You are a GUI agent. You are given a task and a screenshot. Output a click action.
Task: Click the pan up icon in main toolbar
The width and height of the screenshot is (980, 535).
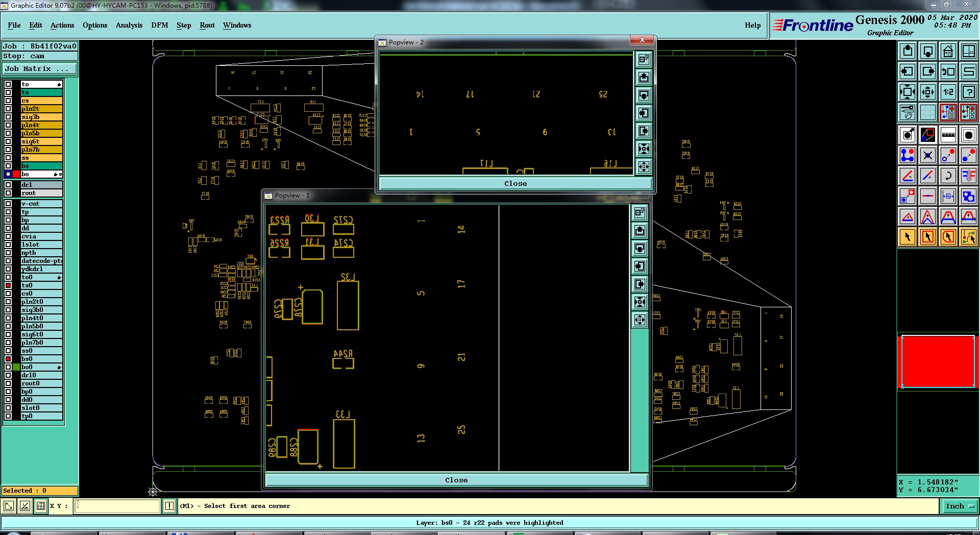point(908,51)
